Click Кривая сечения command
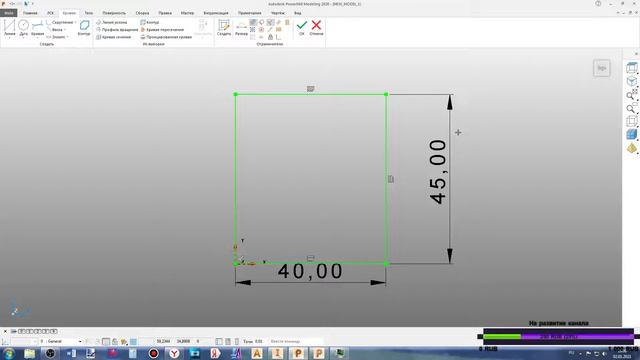Viewport: 640px width, 360px height. pos(113,37)
